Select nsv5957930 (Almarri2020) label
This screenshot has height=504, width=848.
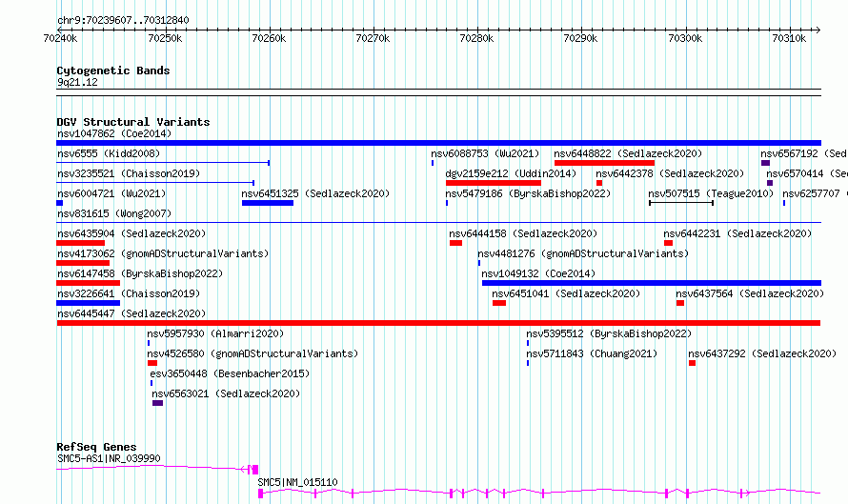tap(215, 333)
